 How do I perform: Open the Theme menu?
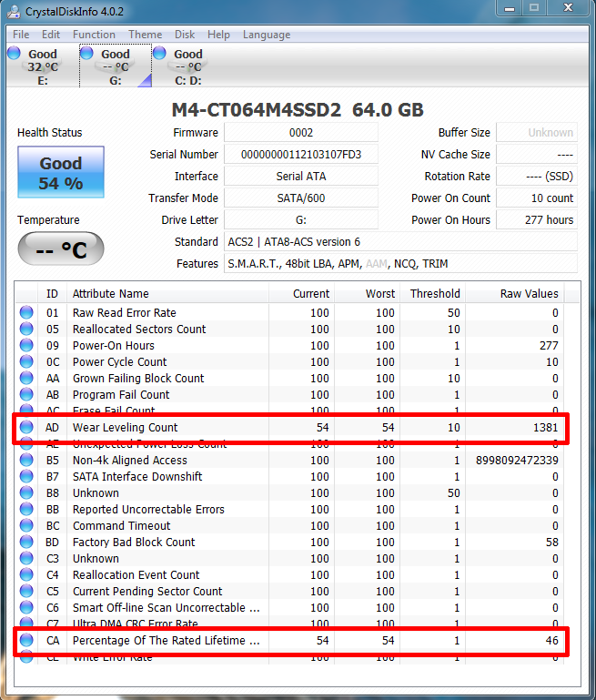click(x=146, y=35)
